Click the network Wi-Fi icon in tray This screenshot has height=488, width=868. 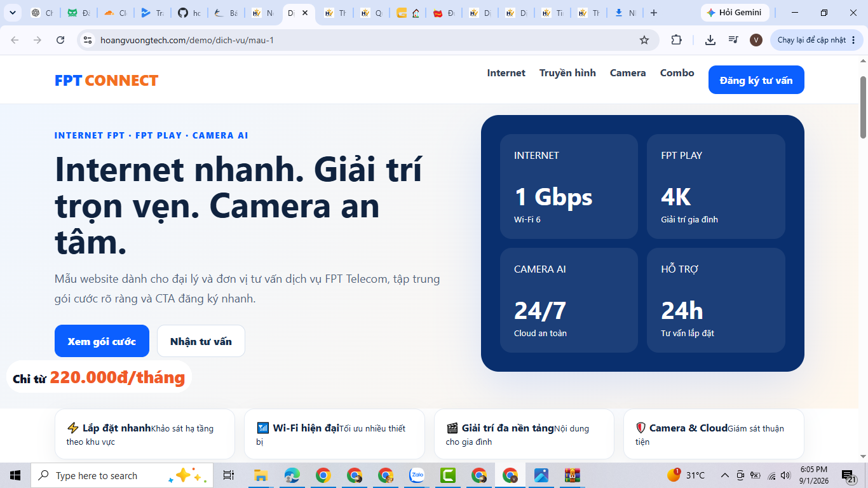pyautogui.click(x=771, y=475)
